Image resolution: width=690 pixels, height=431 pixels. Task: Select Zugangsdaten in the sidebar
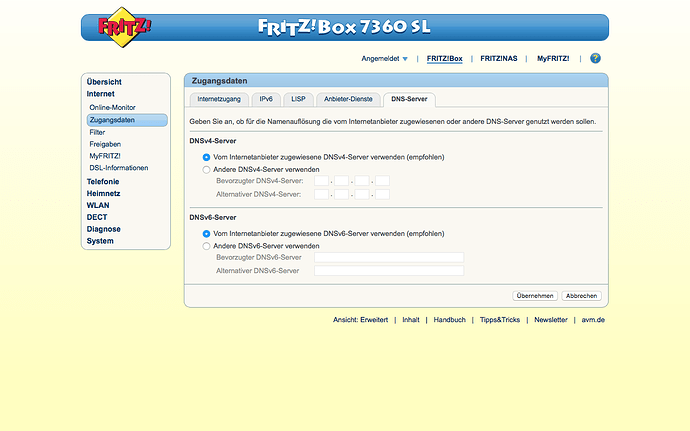[x=127, y=120]
